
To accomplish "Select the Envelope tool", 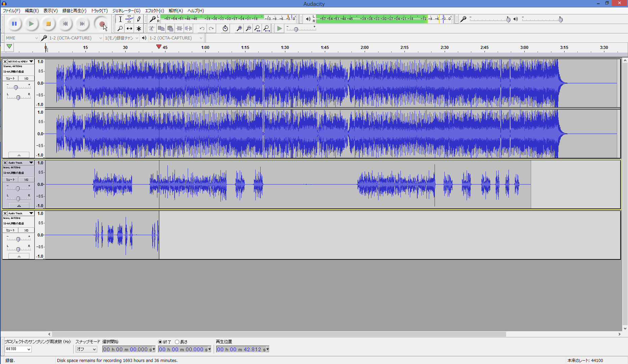I will [x=129, y=19].
